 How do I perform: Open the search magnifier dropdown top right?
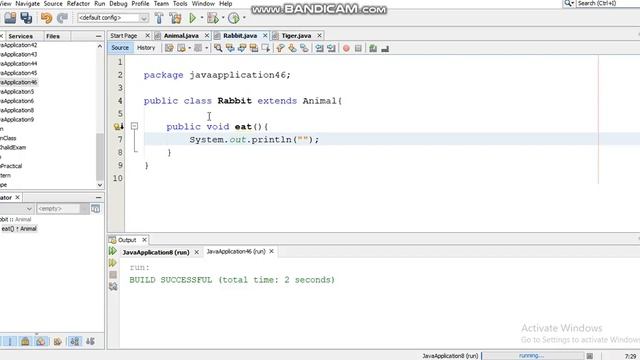click(569, 3)
